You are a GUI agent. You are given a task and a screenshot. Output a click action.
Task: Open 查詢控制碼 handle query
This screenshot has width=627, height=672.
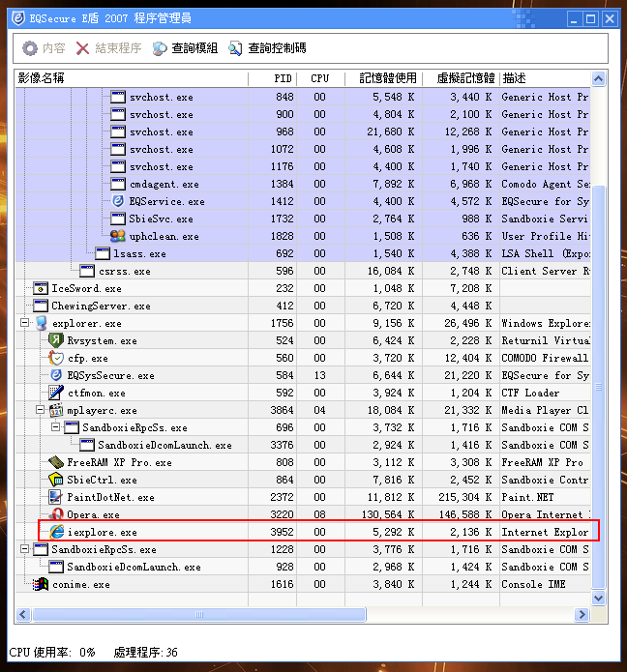click(267, 48)
